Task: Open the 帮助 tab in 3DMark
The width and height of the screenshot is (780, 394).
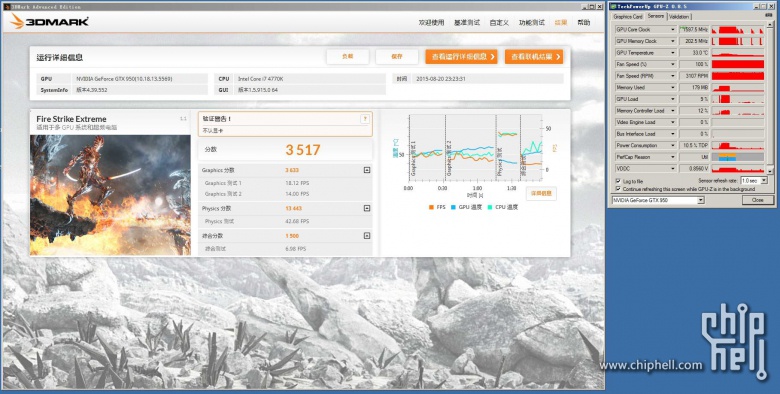Action: tap(584, 22)
